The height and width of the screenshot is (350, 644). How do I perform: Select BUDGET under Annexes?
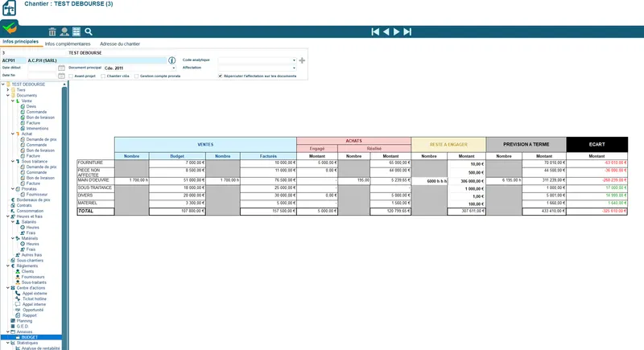[x=30, y=337]
